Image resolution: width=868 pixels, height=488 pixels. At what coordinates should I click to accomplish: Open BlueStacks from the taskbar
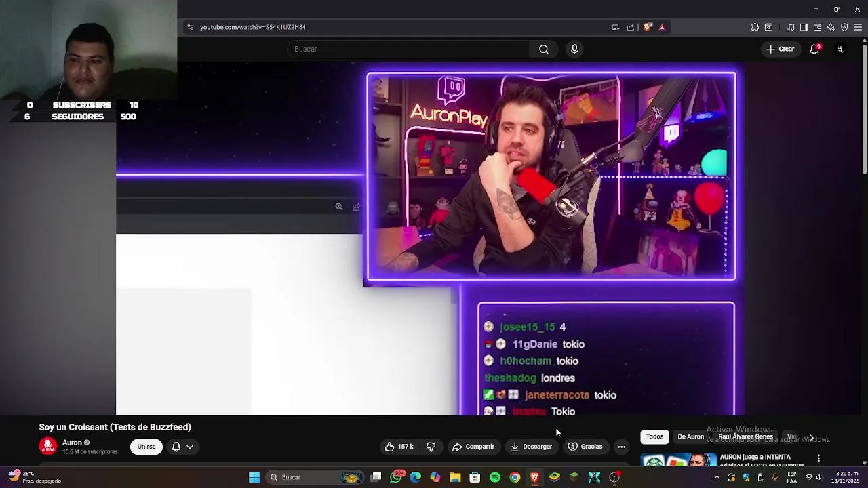[555, 477]
